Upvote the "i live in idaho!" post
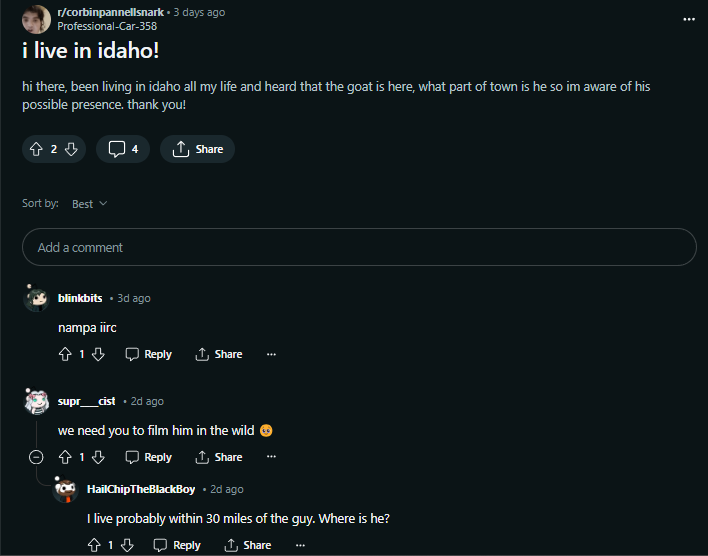 click(x=36, y=149)
